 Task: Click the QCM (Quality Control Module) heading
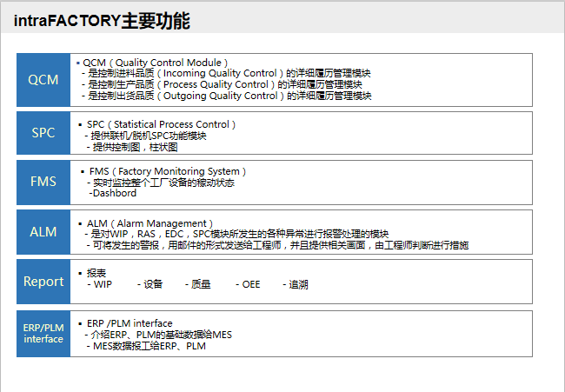click(156, 63)
